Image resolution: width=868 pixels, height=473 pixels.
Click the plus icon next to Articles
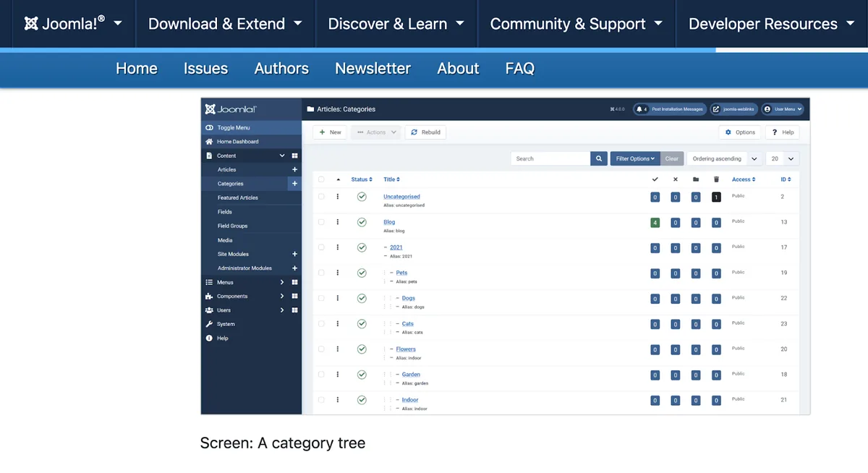click(x=294, y=169)
